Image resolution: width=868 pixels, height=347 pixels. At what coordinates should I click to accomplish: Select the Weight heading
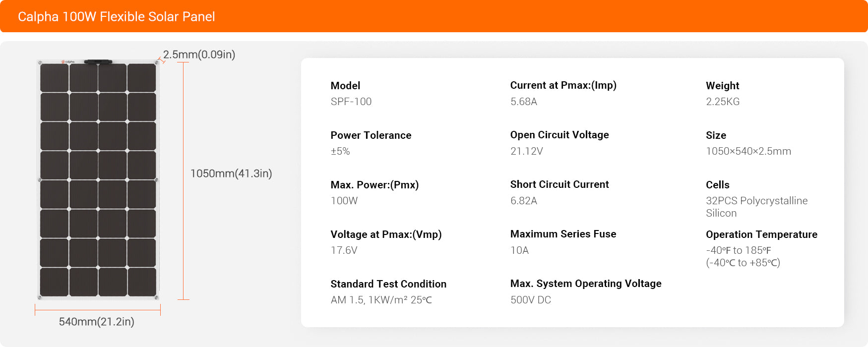pyautogui.click(x=723, y=86)
